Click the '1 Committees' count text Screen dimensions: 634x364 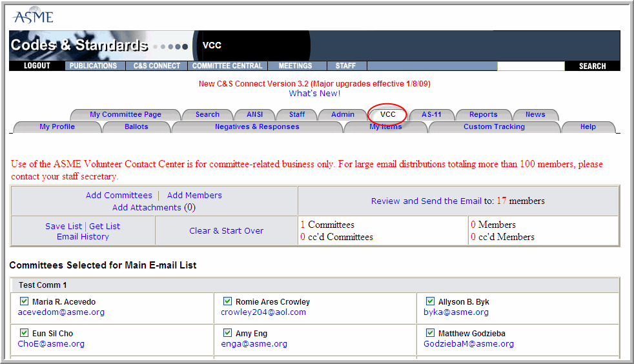pos(327,225)
